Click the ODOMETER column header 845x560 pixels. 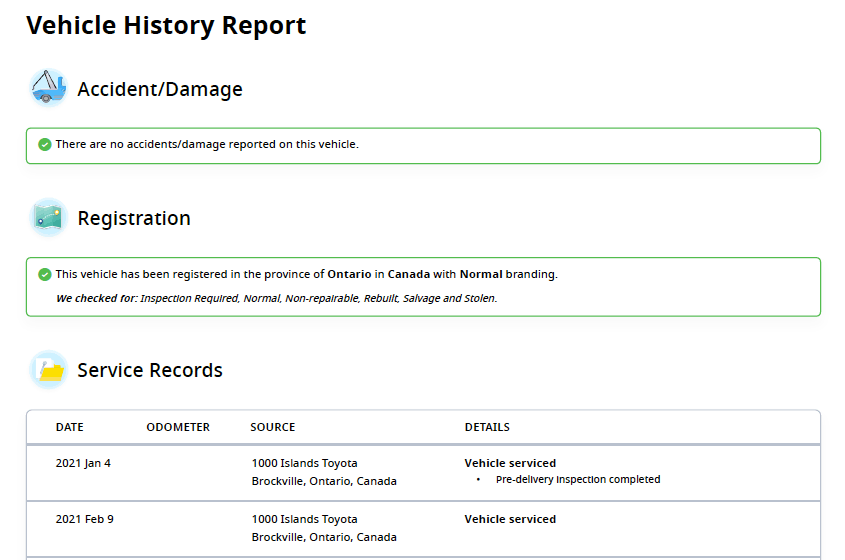click(x=178, y=427)
